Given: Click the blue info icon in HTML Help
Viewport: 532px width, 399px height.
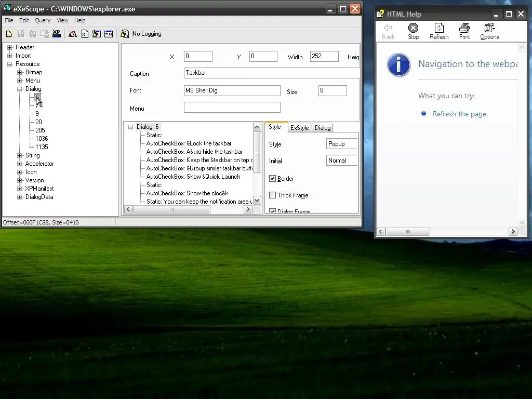Looking at the screenshot, I should 398,64.
